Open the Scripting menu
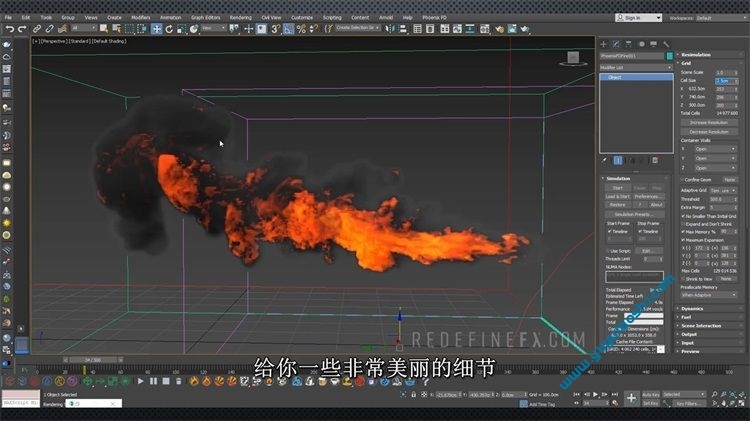 331,17
